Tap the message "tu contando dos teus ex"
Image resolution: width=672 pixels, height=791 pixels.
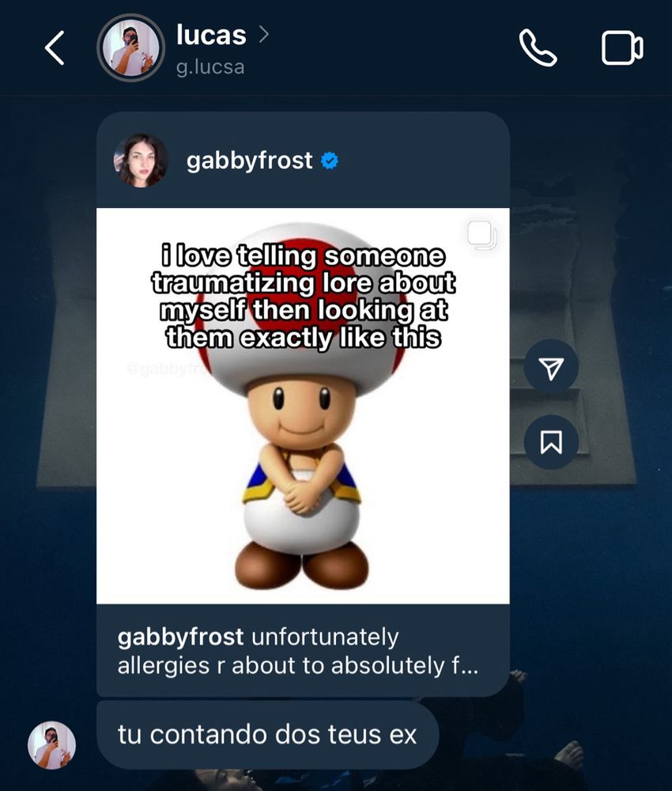(x=267, y=735)
